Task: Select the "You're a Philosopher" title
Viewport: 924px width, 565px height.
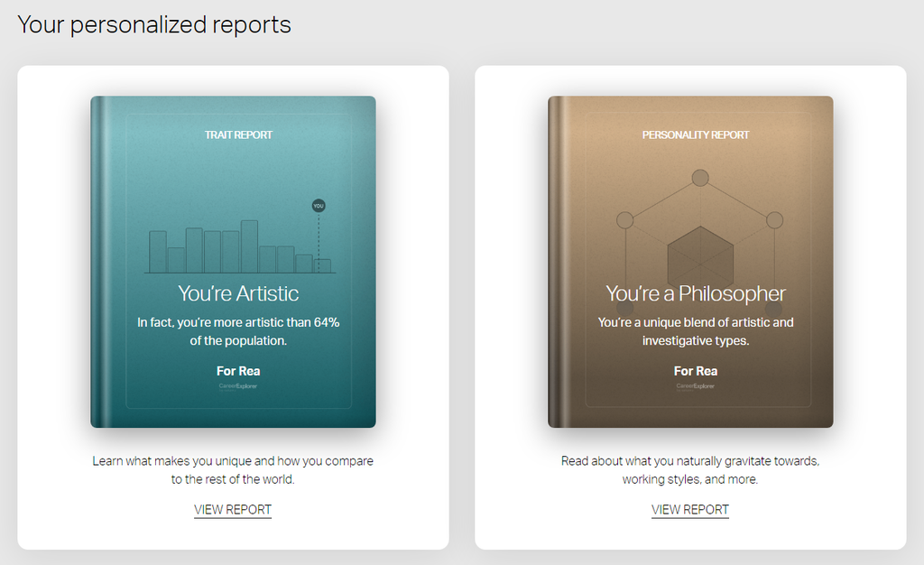Action: pos(696,293)
